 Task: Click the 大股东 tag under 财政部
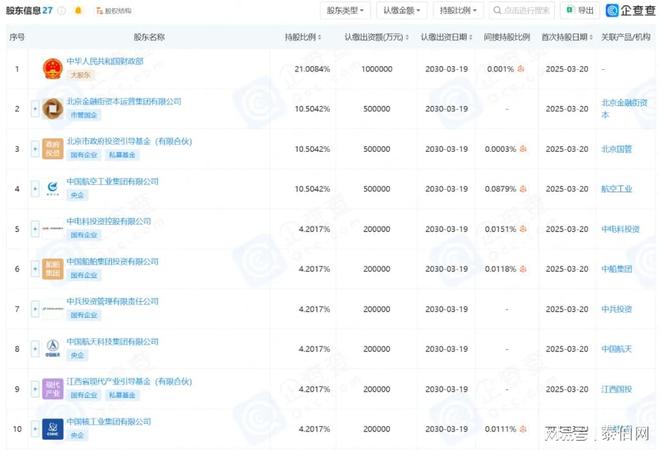(x=80, y=75)
